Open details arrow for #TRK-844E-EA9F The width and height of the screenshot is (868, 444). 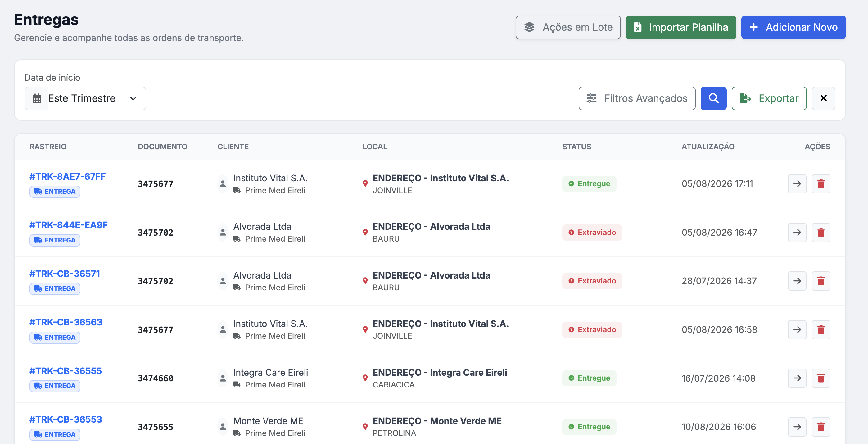(x=797, y=232)
